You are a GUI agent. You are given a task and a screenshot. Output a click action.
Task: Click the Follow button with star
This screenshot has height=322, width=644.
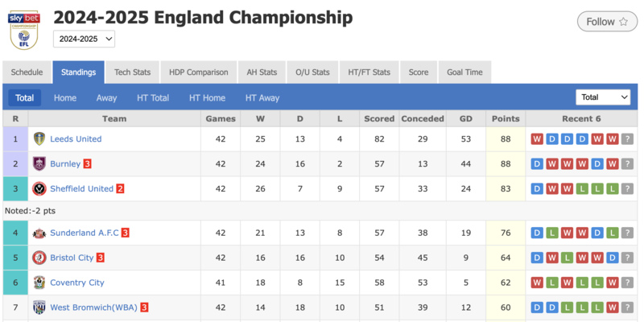coord(607,22)
